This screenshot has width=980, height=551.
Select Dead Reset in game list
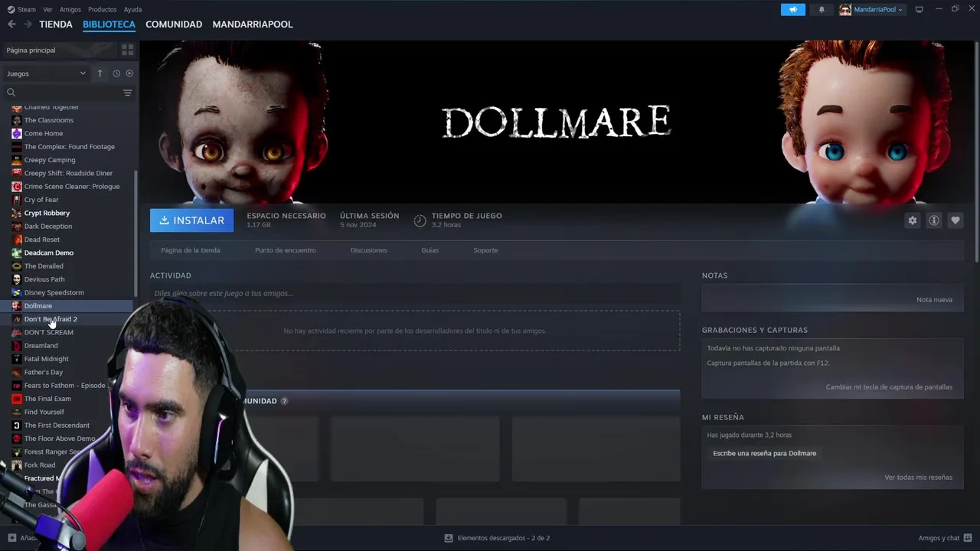click(42, 240)
